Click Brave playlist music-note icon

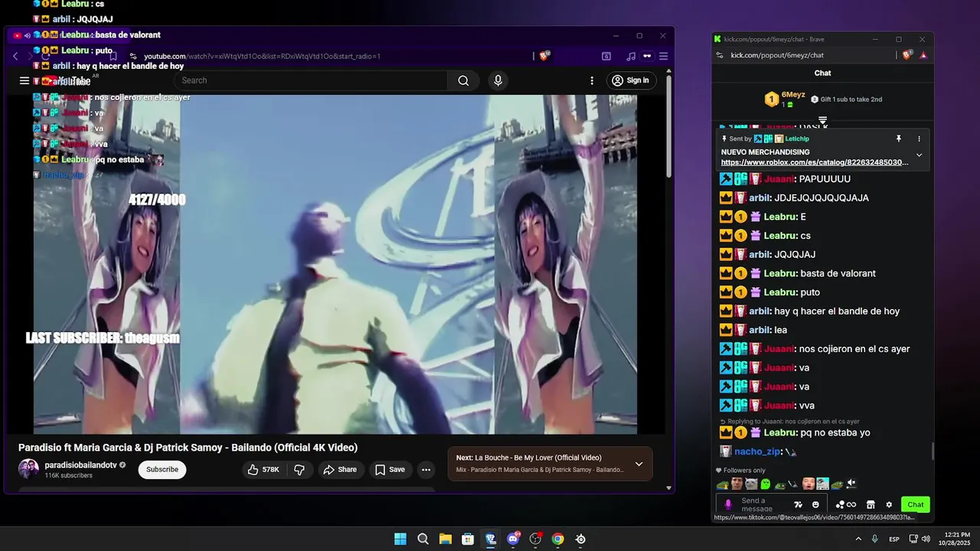point(631,56)
